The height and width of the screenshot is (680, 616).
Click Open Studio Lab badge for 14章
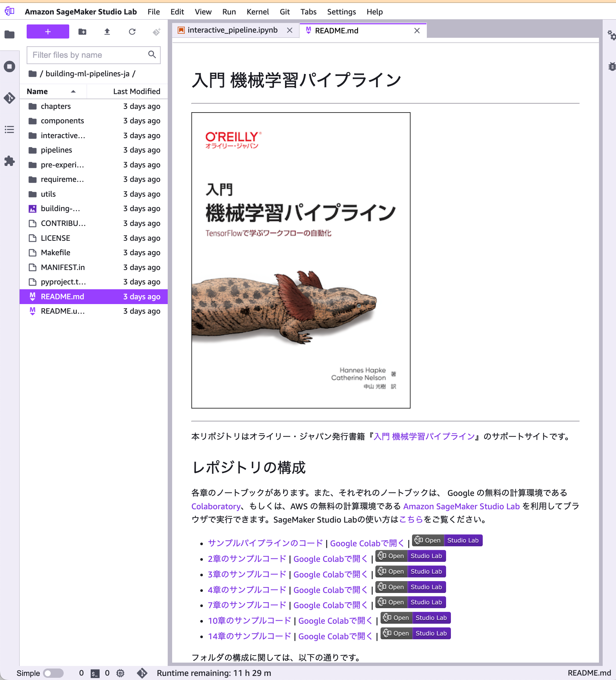(416, 633)
